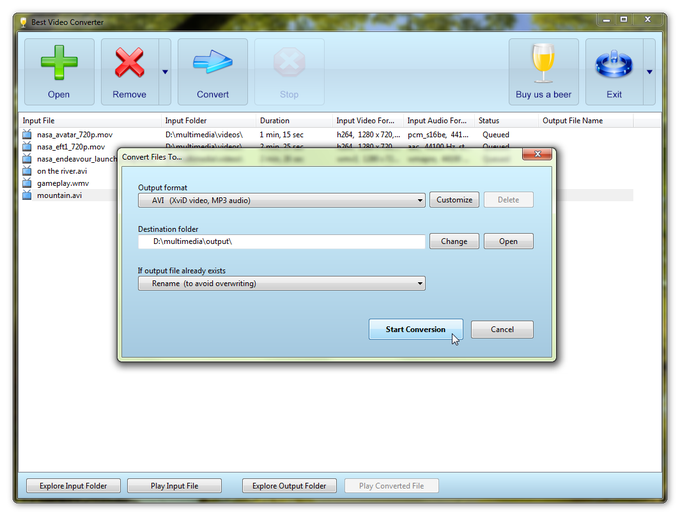Screen dimensions: 680x516
Task: Close the Convert Files To dialog
Action: pos(537,154)
